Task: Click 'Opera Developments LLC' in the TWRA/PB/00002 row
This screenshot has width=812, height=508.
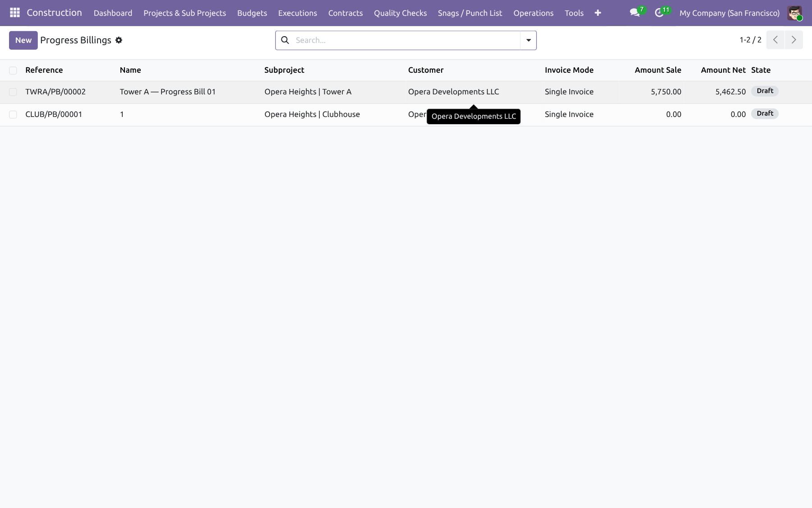Action: coord(453,92)
